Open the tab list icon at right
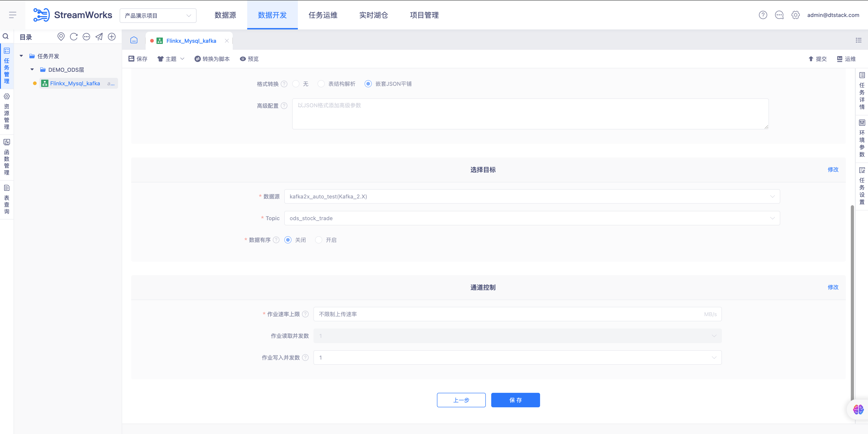 pos(858,40)
